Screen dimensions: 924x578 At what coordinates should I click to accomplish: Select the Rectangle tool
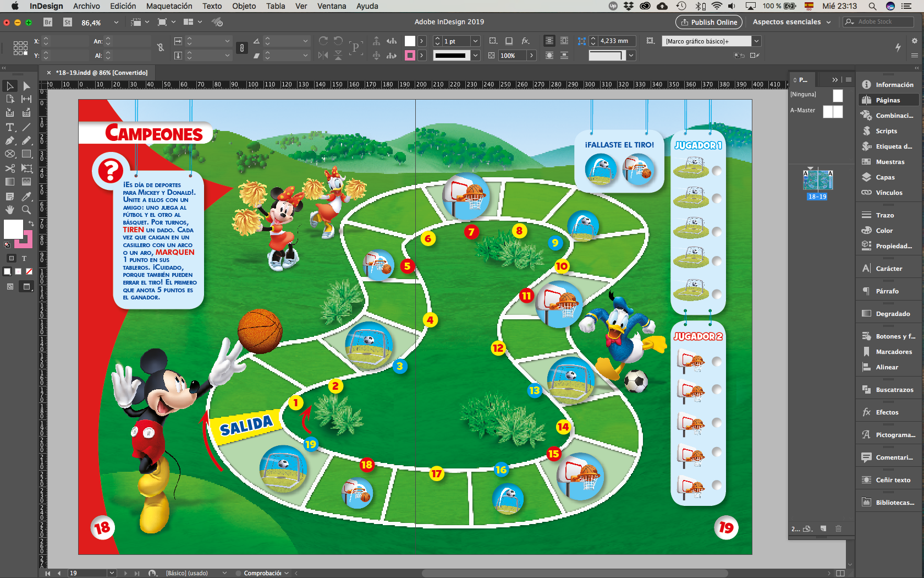[26, 154]
